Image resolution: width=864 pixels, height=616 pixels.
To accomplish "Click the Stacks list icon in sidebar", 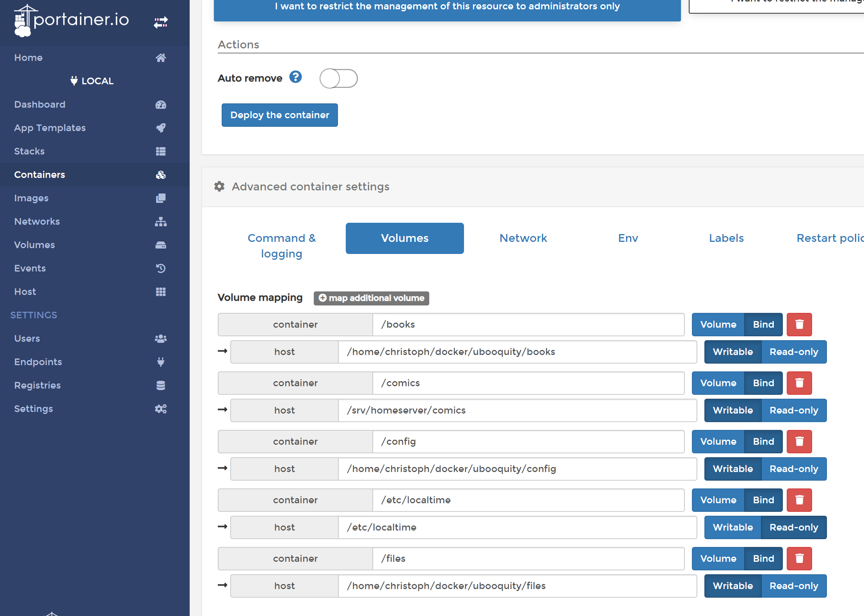I will 160,151.
